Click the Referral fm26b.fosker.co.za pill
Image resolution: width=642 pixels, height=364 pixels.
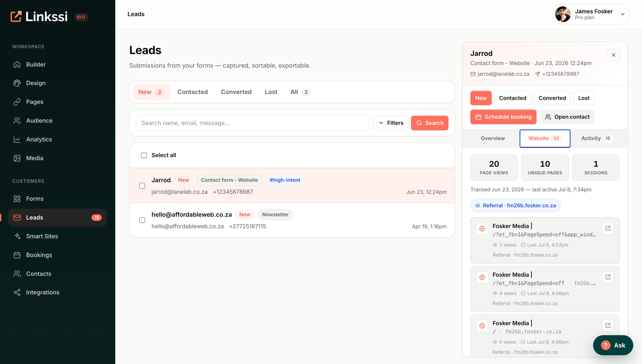pyautogui.click(x=515, y=206)
